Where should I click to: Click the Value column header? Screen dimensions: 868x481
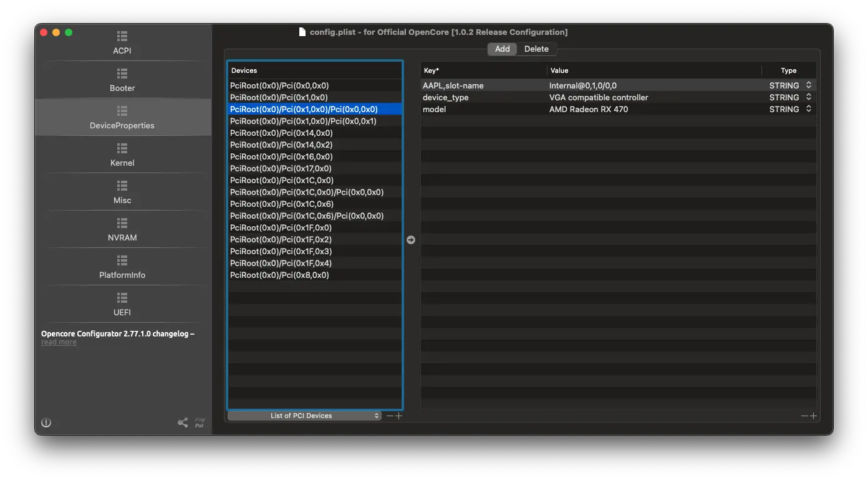pyautogui.click(x=654, y=70)
